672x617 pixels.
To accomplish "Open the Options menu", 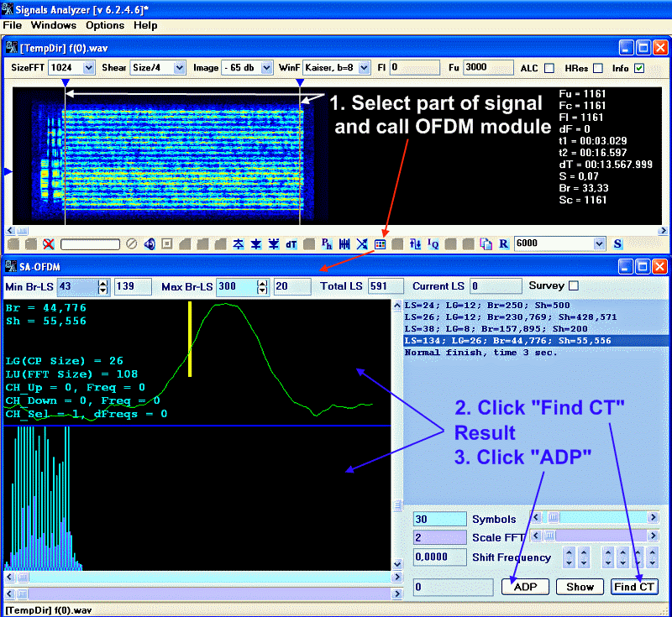I will [x=104, y=25].
